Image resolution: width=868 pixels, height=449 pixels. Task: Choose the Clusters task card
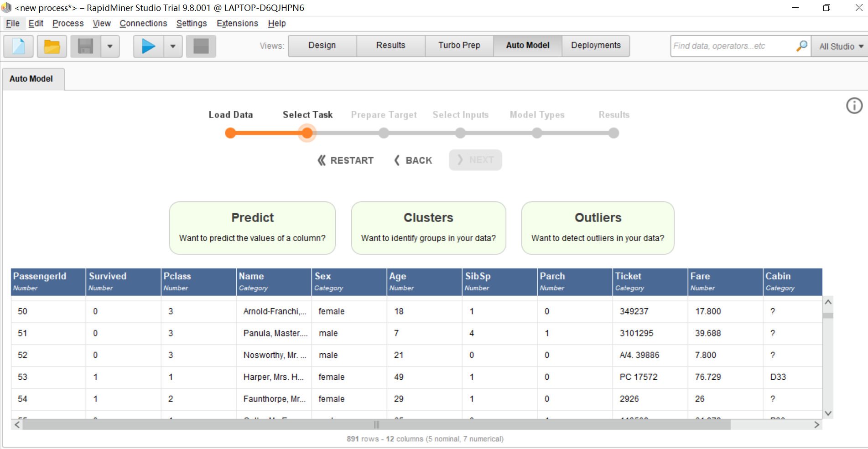tap(428, 227)
